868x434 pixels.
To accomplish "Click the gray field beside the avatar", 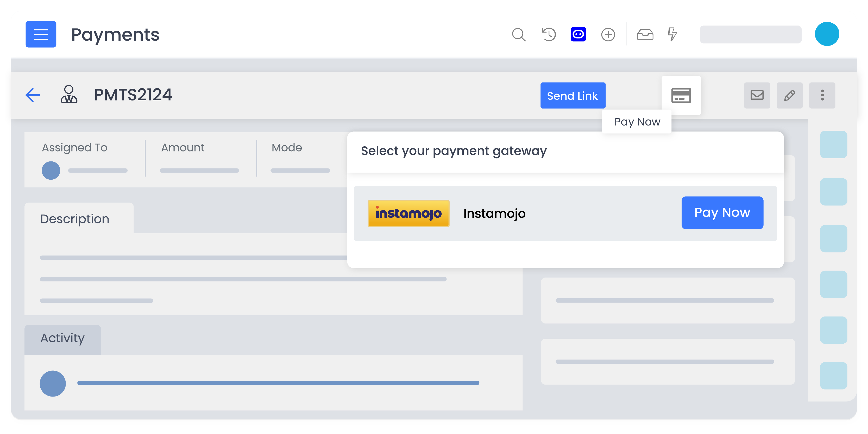I will click(x=750, y=34).
